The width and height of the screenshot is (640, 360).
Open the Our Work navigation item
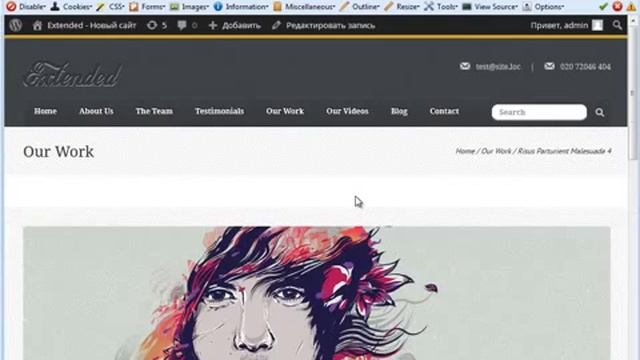pyautogui.click(x=285, y=111)
